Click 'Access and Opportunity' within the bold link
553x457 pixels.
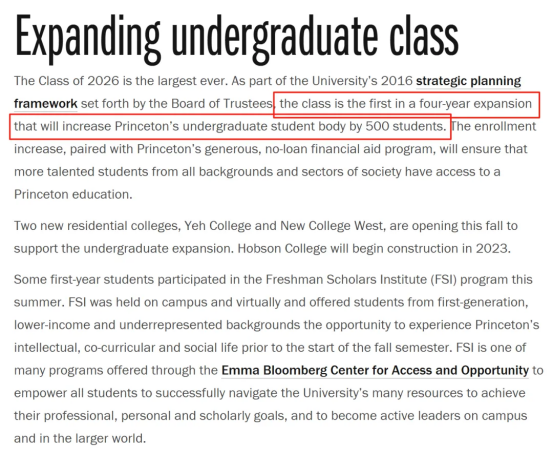point(460,370)
